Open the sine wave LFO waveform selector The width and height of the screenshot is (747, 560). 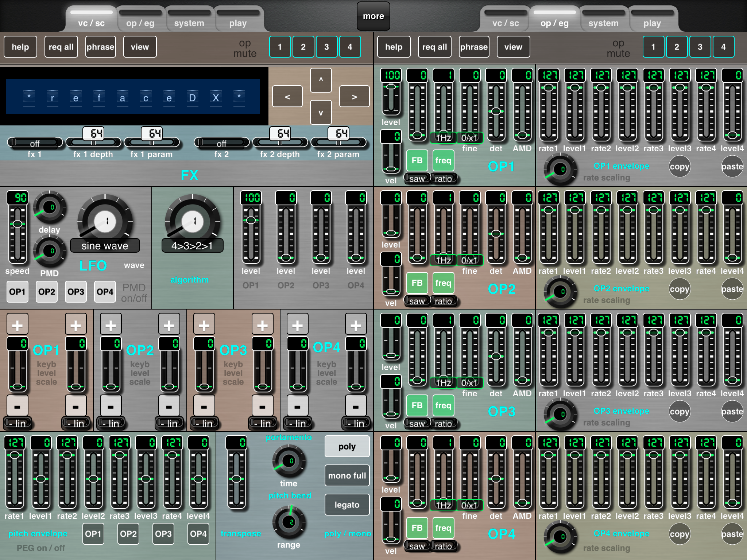(105, 246)
